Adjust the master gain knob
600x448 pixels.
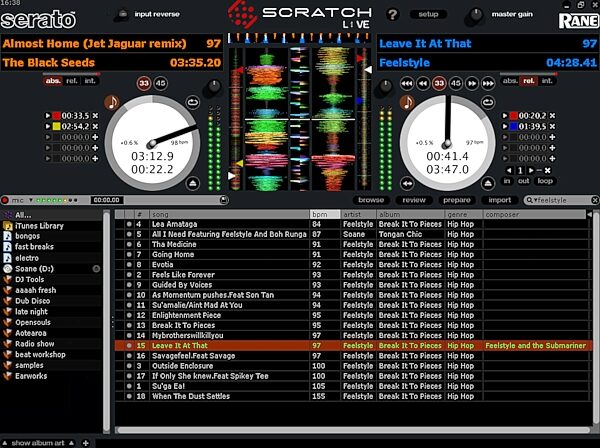tap(475, 16)
